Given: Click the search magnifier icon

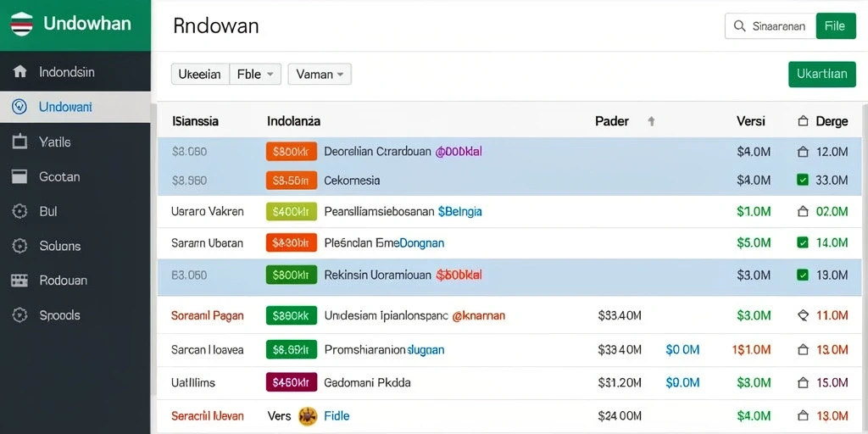Looking at the screenshot, I should point(739,26).
